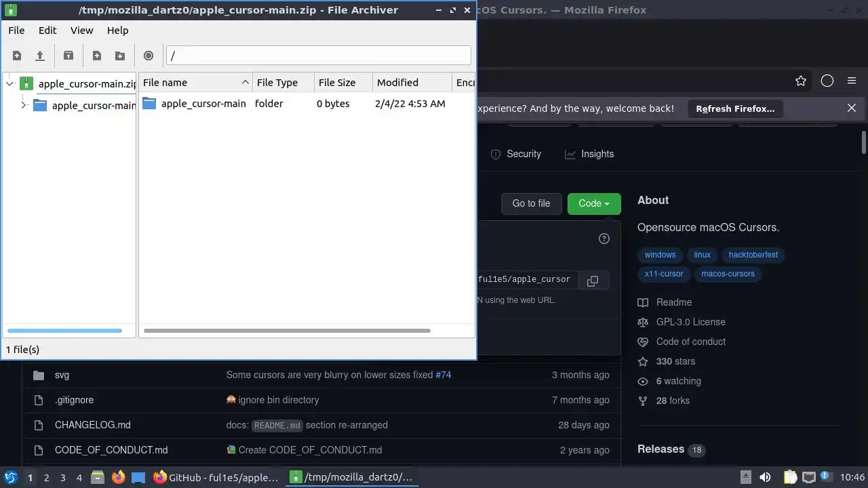Open the GPL-3.0 License link
The image size is (868, 488).
pyautogui.click(x=682, y=322)
